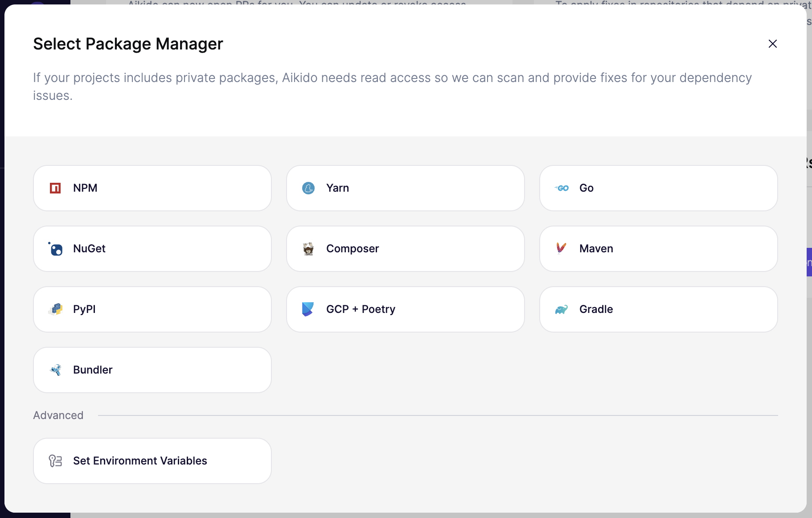The image size is (812, 518).
Task: Click the Bundler logo icon
Action: point(55,370)
